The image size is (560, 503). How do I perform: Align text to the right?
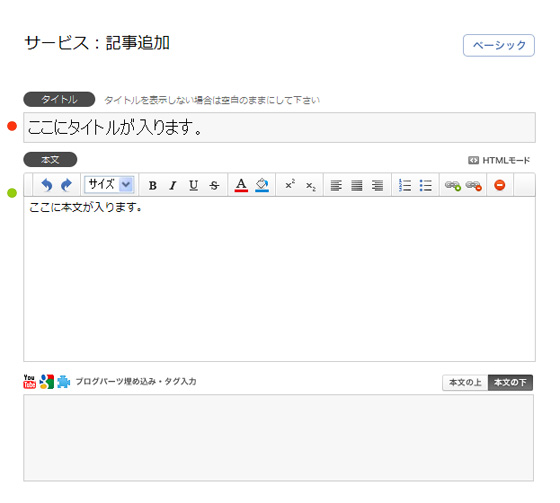(x=377, y=185)
